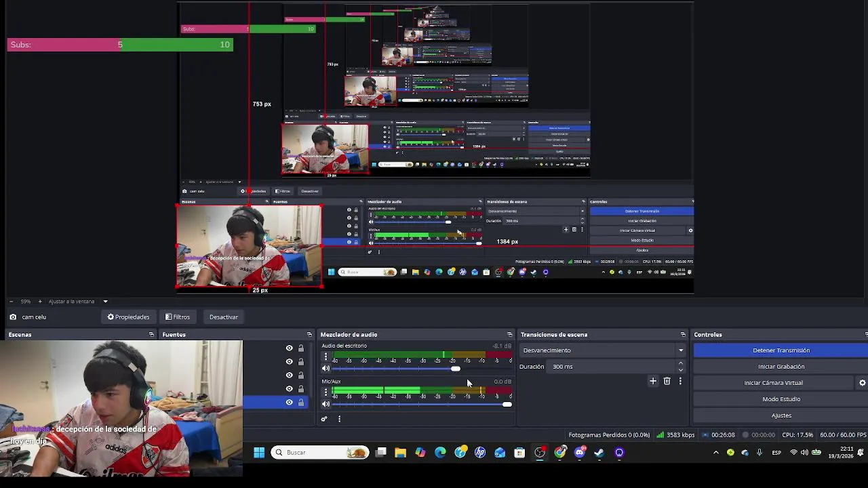Toggle the lock of the highlighted source row

coord(301,402)
